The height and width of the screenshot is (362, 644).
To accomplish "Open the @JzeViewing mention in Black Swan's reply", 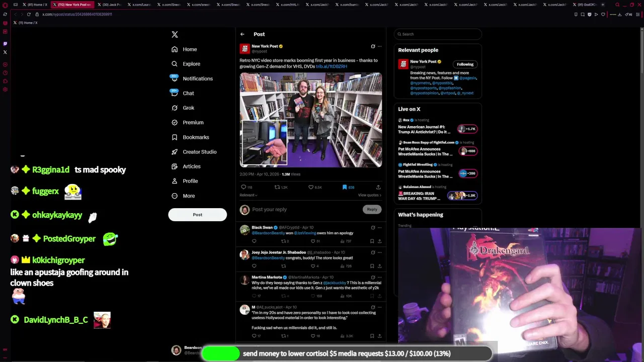I will (304, 233).
